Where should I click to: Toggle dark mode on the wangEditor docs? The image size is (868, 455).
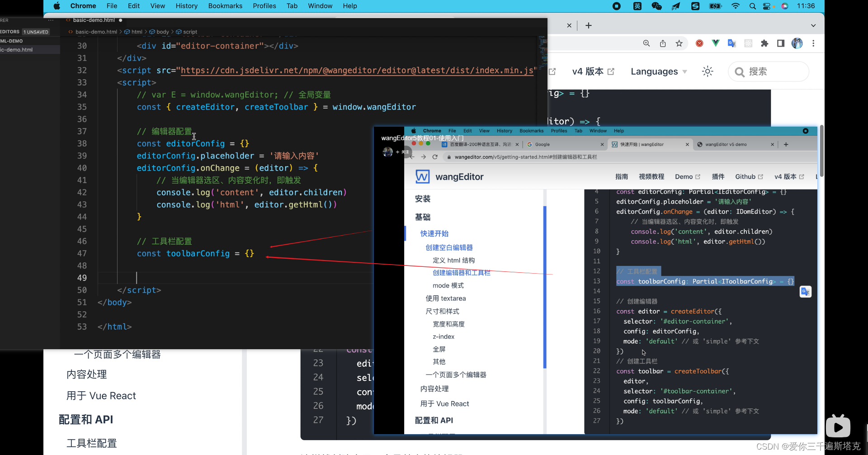(707, 71)
